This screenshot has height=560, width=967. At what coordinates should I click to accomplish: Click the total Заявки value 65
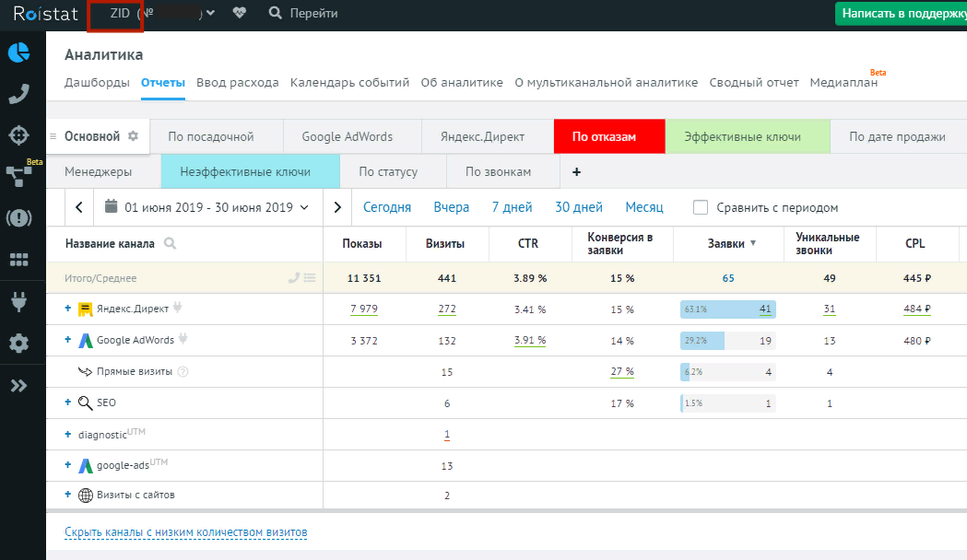coord(728,278)
